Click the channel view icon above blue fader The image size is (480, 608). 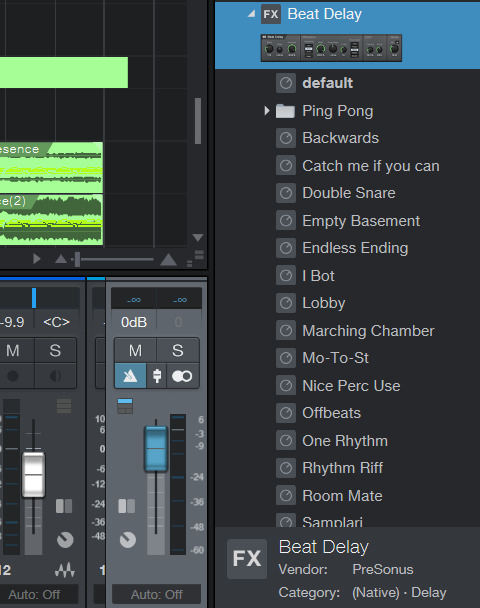point(125,406)
